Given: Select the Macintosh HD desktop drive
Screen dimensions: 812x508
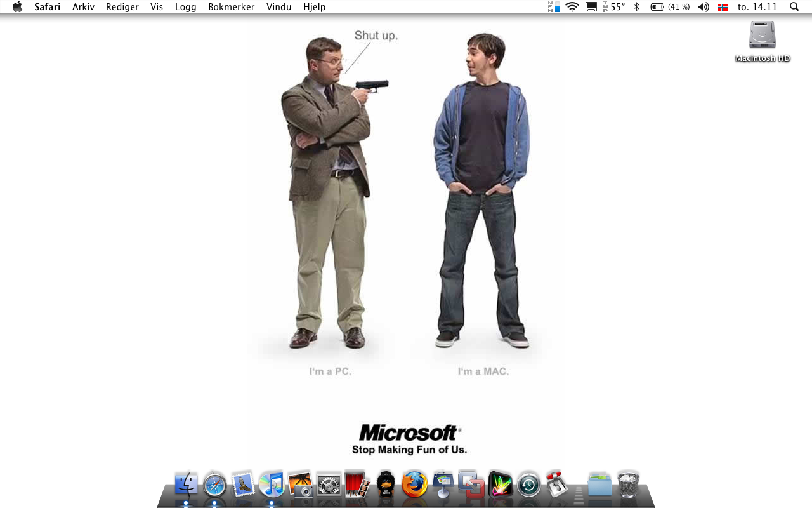Looking at the screenshot, I should point(763,41).
